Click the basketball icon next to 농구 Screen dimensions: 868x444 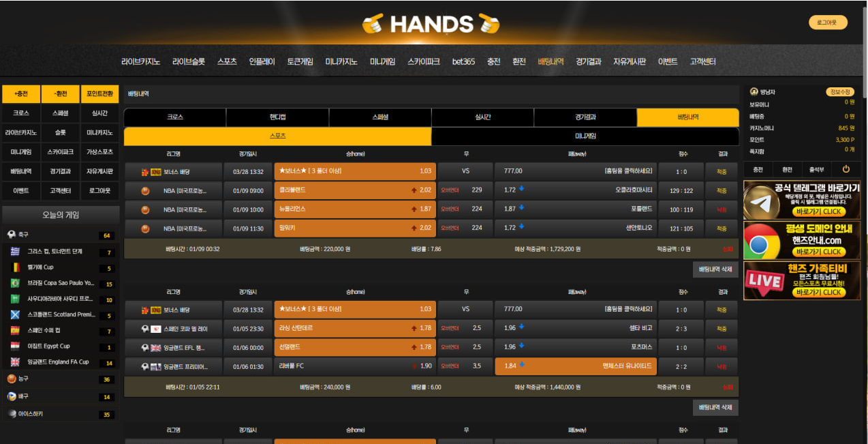coord(12,379)
